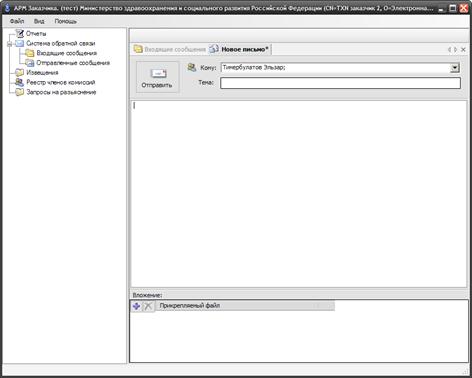This screenshot has height=378, width=472.
Task: Open Реестр членов комиссий tree item
Action: click(x=61, y=82)
